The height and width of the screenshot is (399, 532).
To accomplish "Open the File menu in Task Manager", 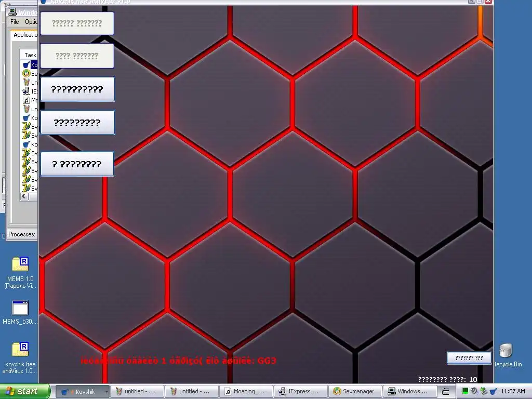I will [15, 22].
